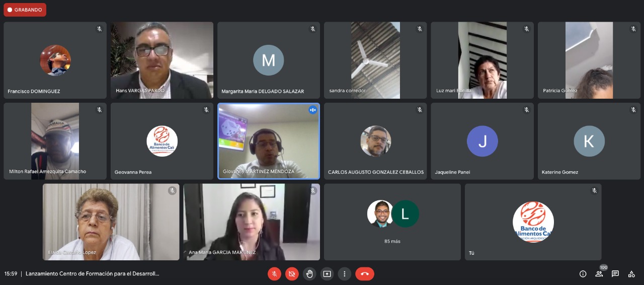644x285 pixels.
Task: Open the chat messages panel
Action: pos(615,274)
